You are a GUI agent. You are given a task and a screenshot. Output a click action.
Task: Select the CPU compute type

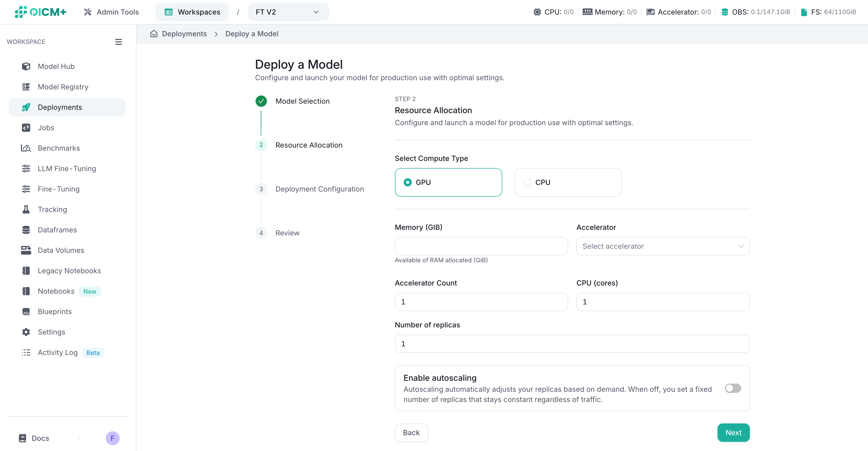568,182
